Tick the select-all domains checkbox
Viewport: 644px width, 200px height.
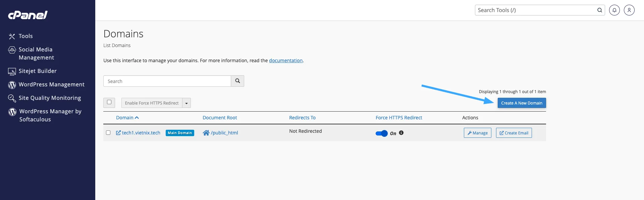[109, 103]
